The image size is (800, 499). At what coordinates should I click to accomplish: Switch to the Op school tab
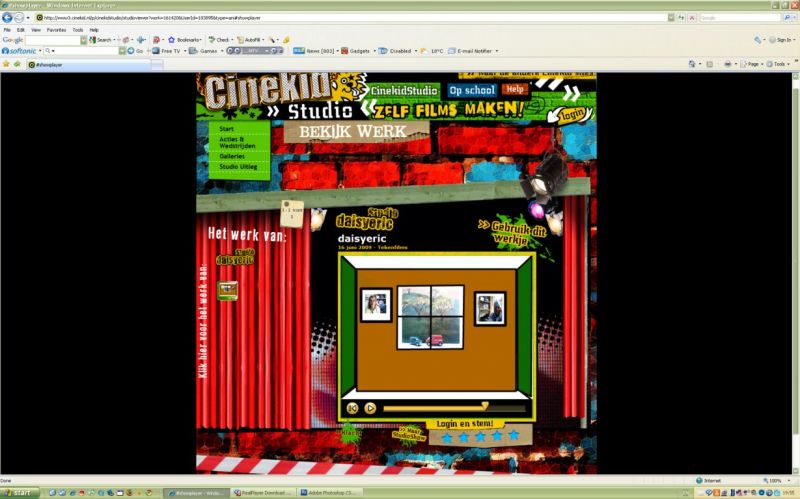click(471, 90)
